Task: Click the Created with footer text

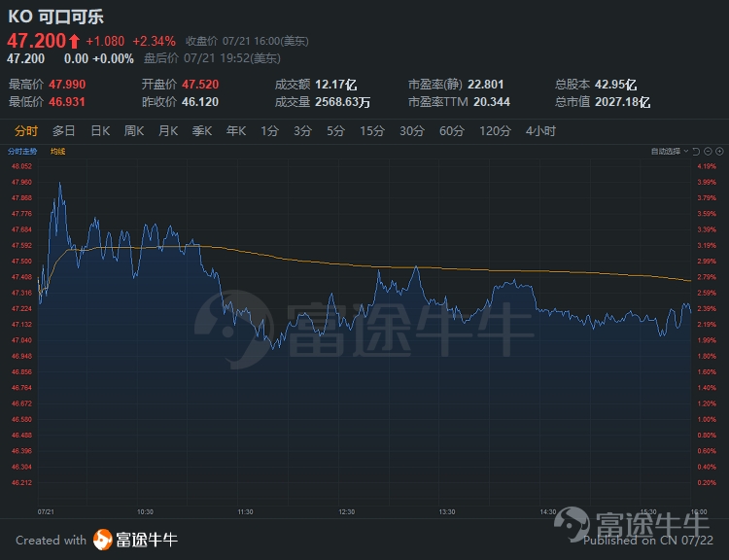Action: click(52, 541)
